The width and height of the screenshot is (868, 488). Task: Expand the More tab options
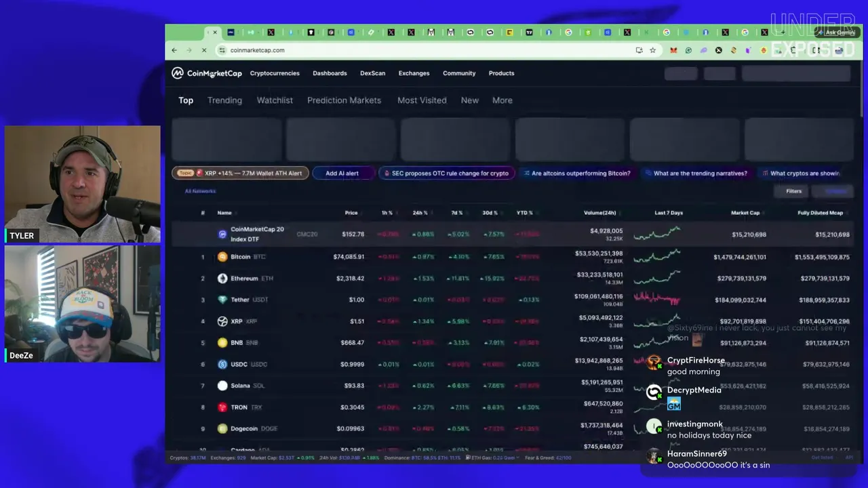tap(502, 100)
